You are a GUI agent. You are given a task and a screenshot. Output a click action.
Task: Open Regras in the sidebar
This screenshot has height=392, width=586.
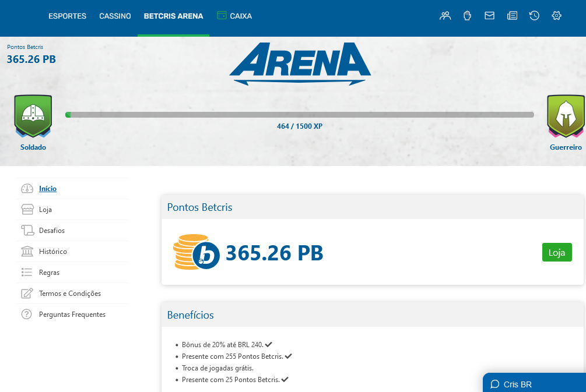[49, 273]
